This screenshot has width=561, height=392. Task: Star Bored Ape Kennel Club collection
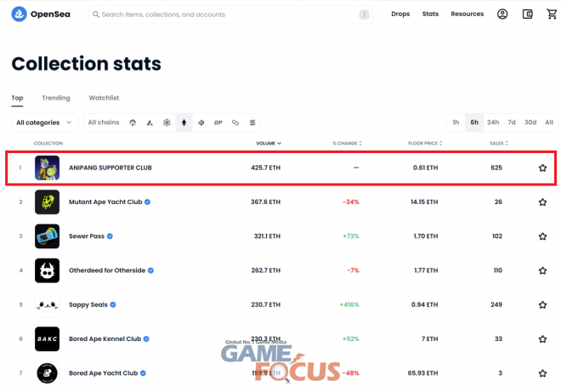point(542,339)
